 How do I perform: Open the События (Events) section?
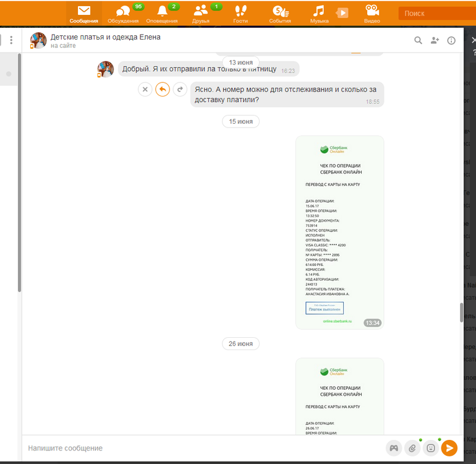(279, 13)
